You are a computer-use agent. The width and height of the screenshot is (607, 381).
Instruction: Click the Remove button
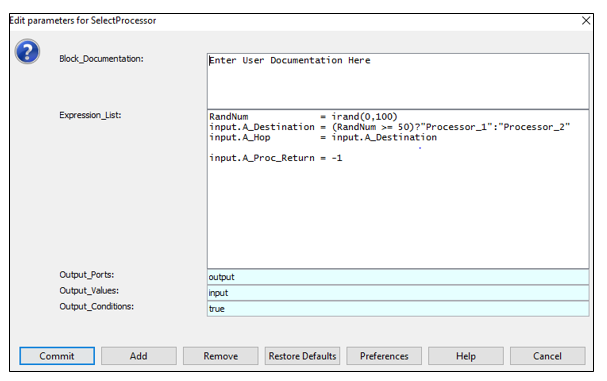221,356
